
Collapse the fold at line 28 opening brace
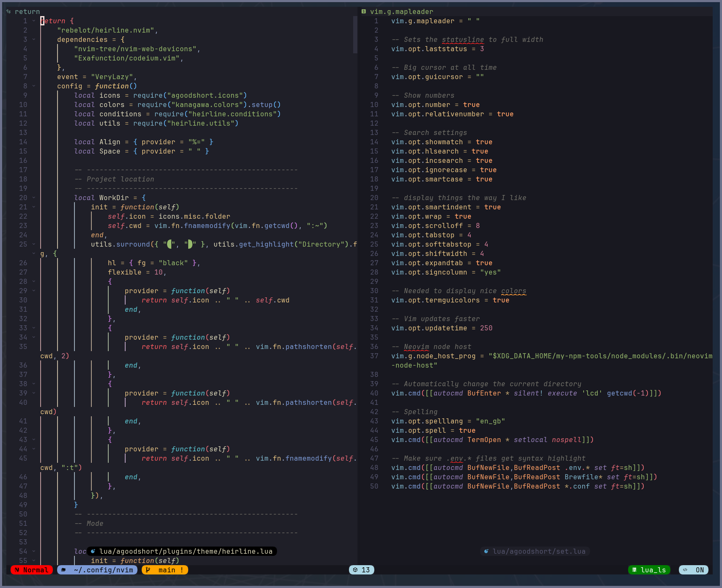point(34,281)
